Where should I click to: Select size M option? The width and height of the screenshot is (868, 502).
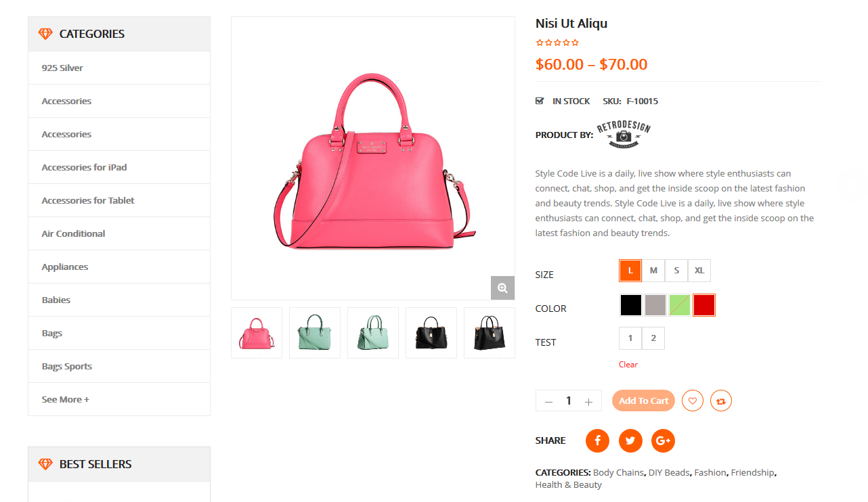[x=653, y=271]
